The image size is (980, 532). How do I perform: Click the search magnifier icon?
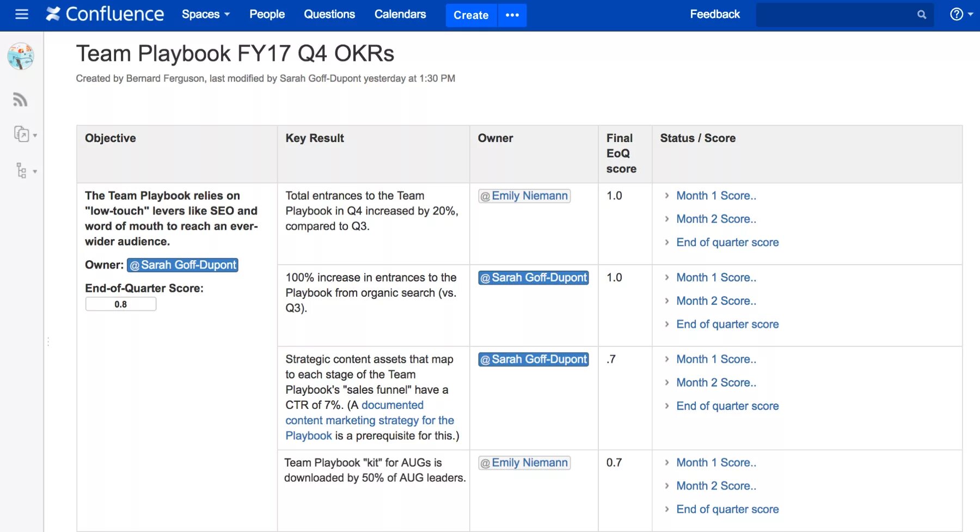(x=921, y=15)
